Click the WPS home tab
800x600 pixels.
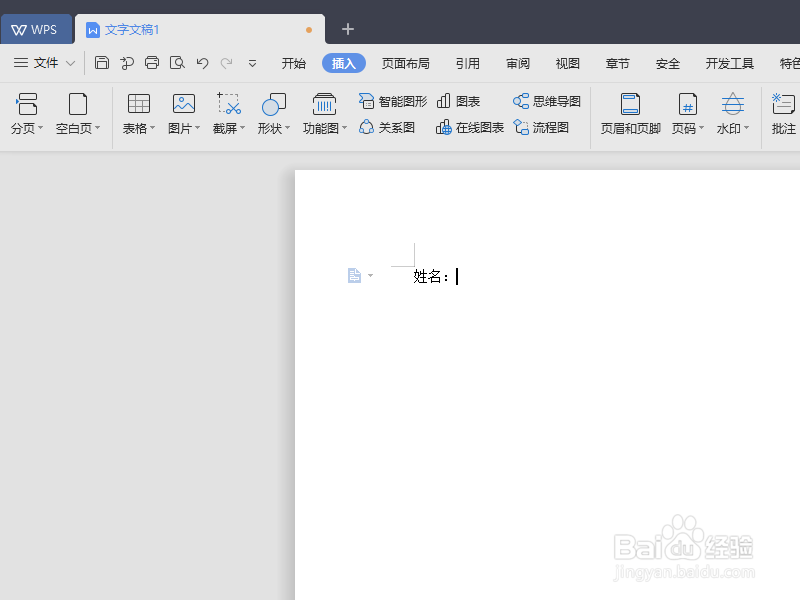point(36,30)
